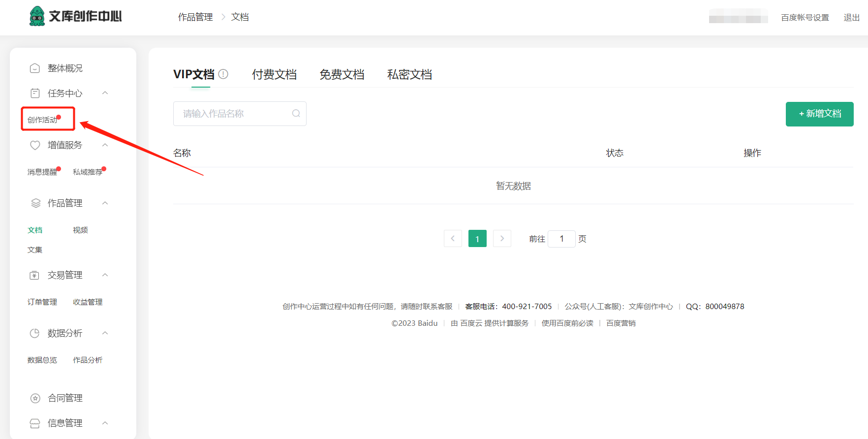This screenshot has height=439, width=868.
Task: Switch to the 私密文档 tab
Action: pyautogui.click(x=409, y=74)
